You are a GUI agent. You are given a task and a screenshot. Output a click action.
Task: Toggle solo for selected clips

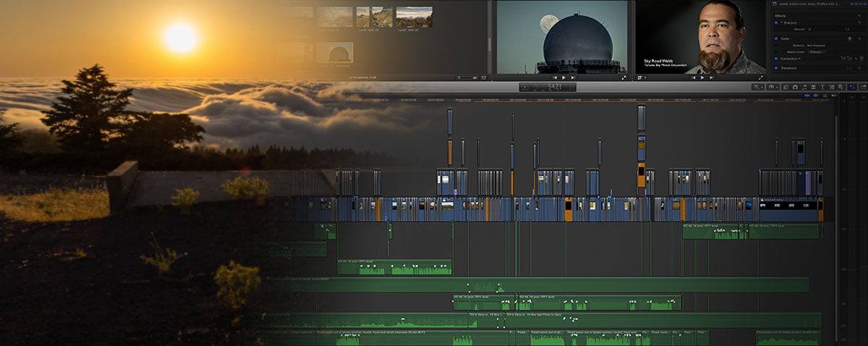pyautogui.click(x=825, y=96)
